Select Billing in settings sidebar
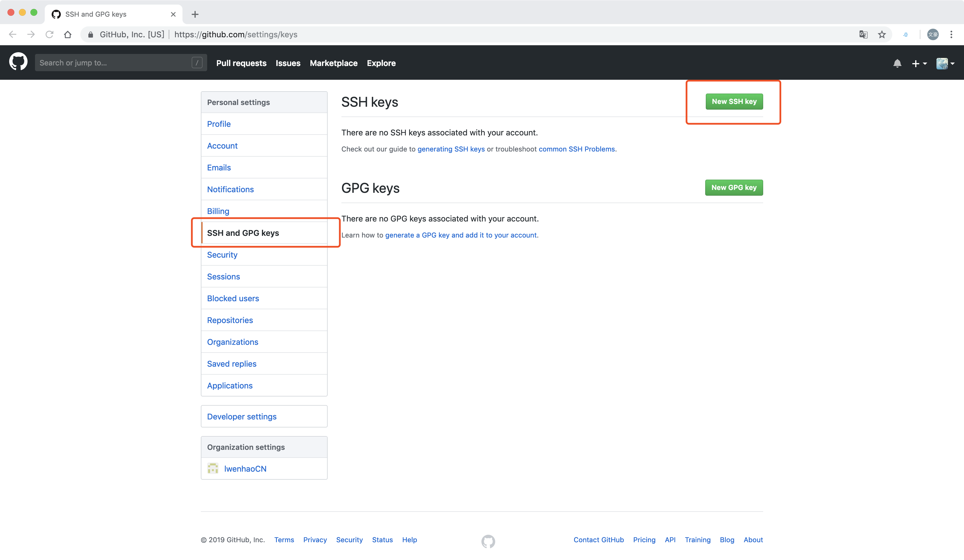 coord(264,211)
